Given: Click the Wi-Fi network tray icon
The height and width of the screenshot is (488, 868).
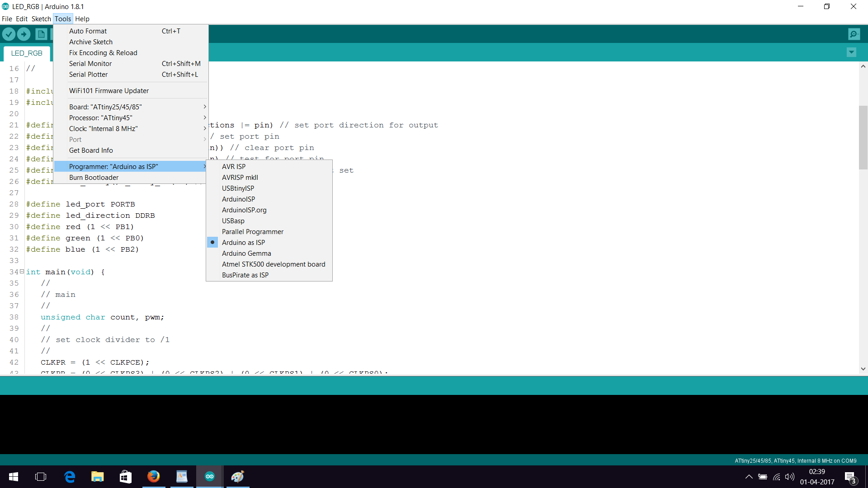Looking at the screenshot, I should 777,477.
